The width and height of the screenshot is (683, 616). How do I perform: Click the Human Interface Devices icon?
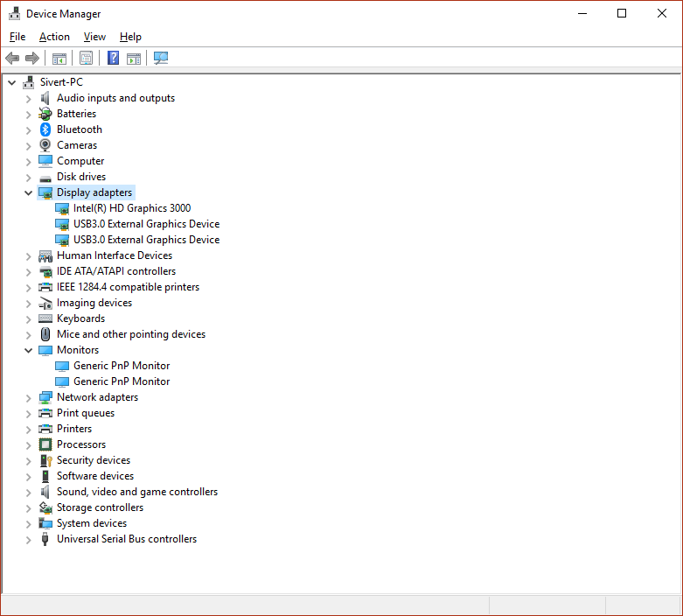pyautogui.click(x=45, y=255)
